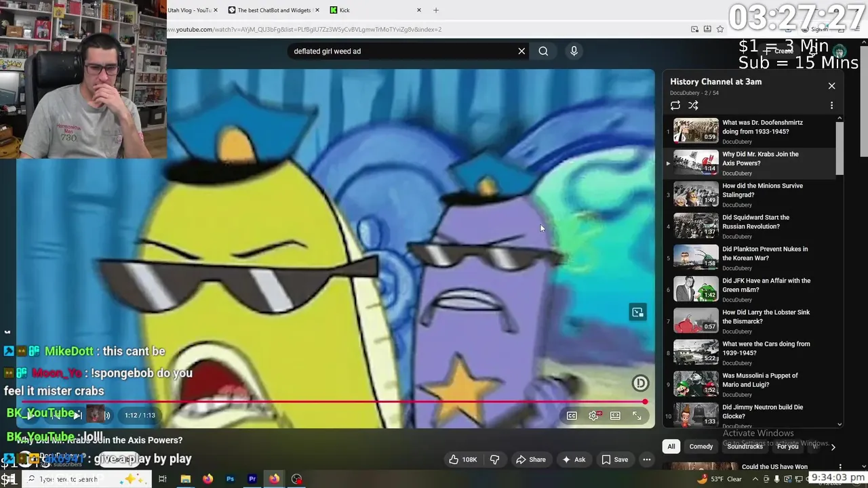868x488 pixels.
Task: Switch to the Kick browser tab
Action: [375, 10]
